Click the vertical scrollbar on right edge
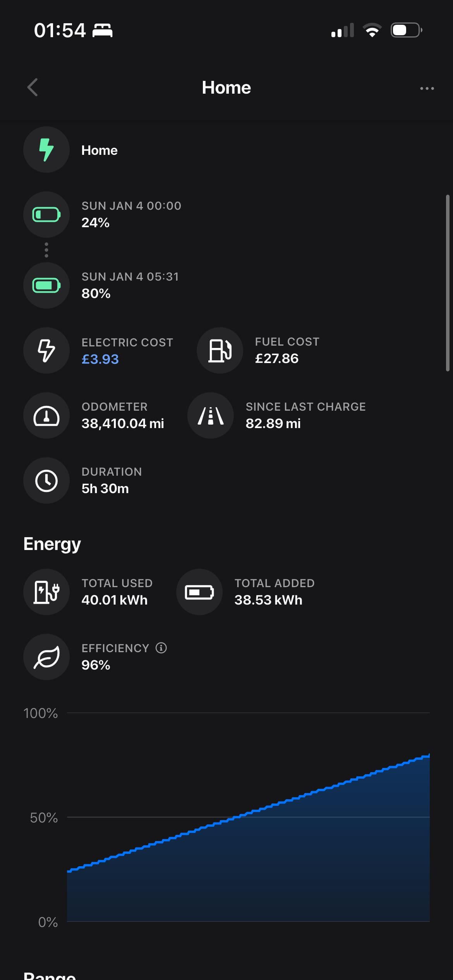The height and width of the screenshot is (980, 453). click(448, 283)
